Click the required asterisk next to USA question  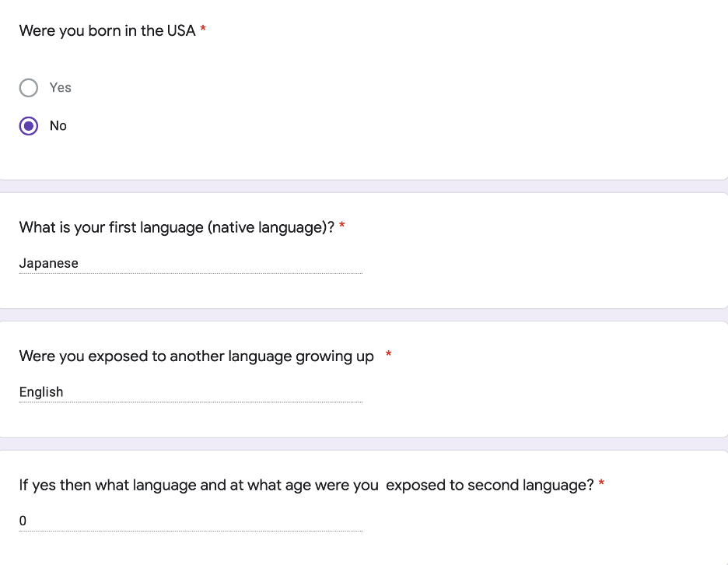tap(203, 30)
